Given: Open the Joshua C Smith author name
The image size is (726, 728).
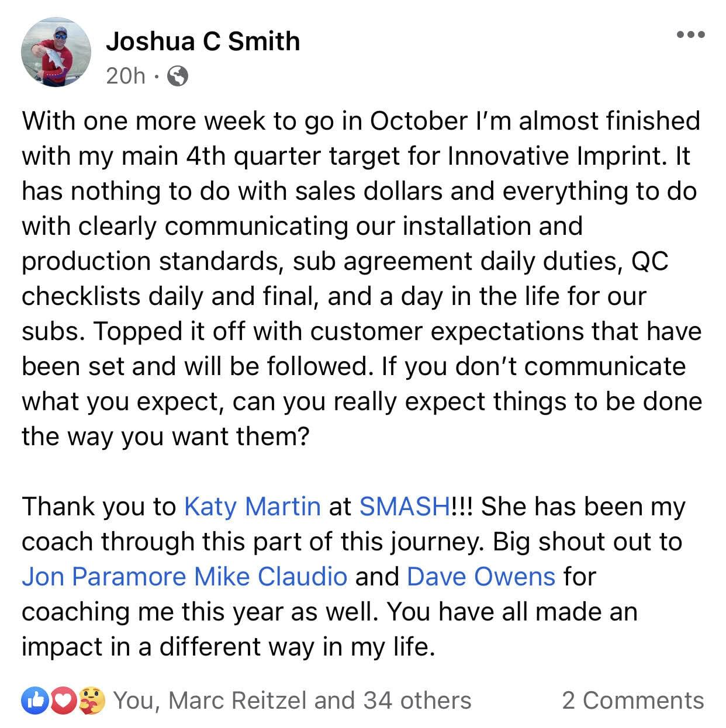Looking at the screenshot, I should point(203,41).
